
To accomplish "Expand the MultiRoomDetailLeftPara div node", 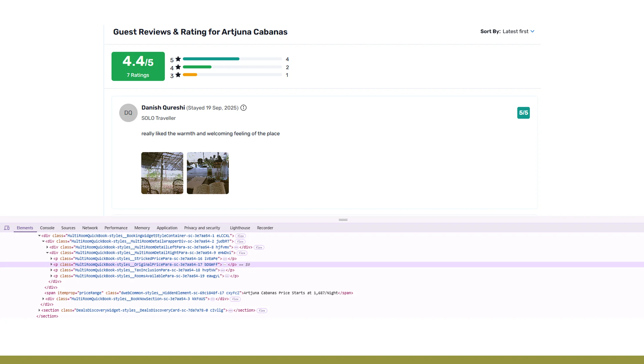I will pos(47,247).
